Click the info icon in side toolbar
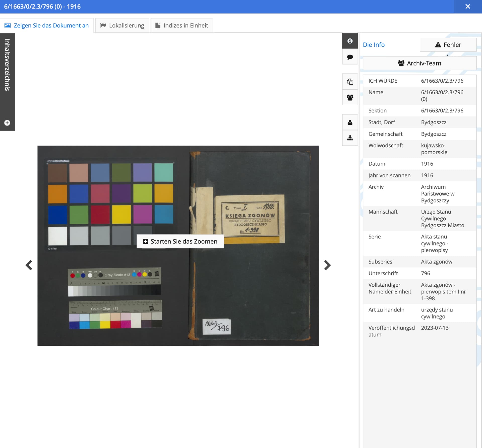Screen dimensions: 482x448 pyautogui.click(x=350, y=41)
